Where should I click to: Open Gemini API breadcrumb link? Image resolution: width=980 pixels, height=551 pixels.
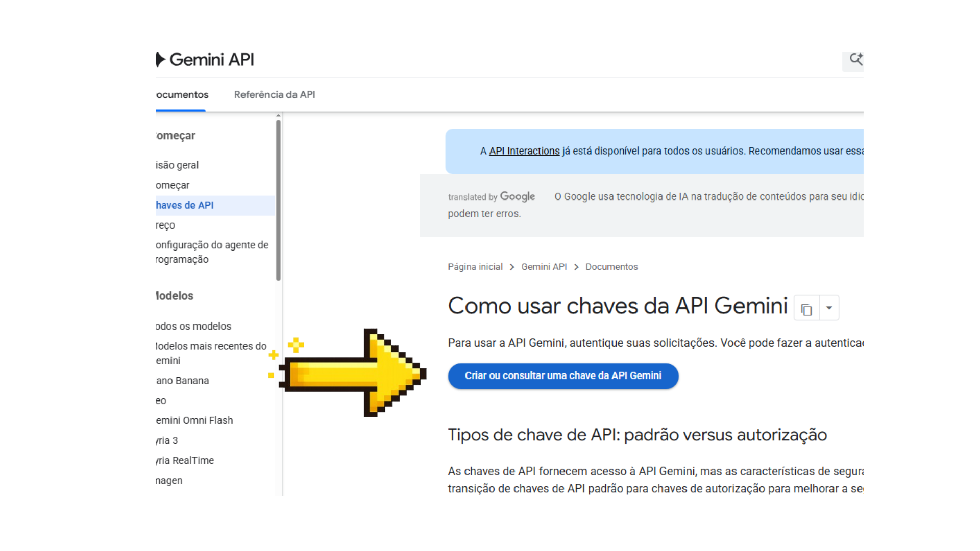(x=544, y=267)
